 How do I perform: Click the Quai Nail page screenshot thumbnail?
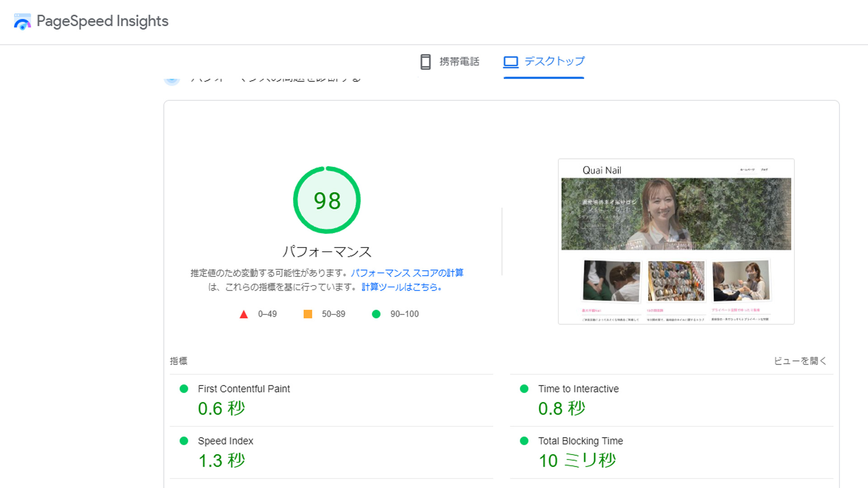(676, 241)
